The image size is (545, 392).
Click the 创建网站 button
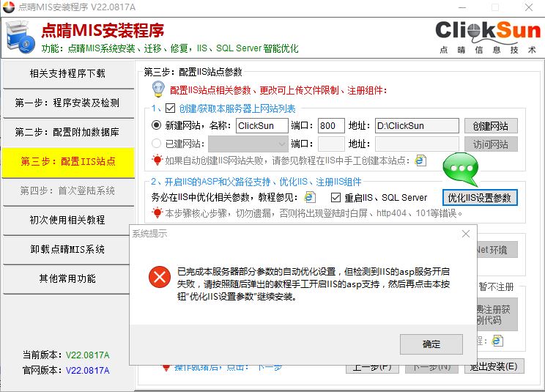pyautogui.click(x=491, y=125)
